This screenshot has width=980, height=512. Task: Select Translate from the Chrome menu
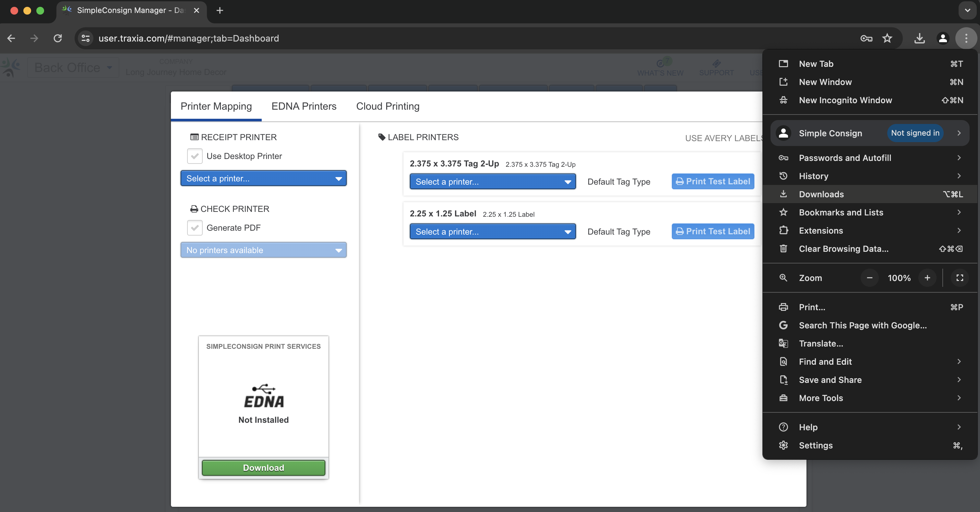870,343
